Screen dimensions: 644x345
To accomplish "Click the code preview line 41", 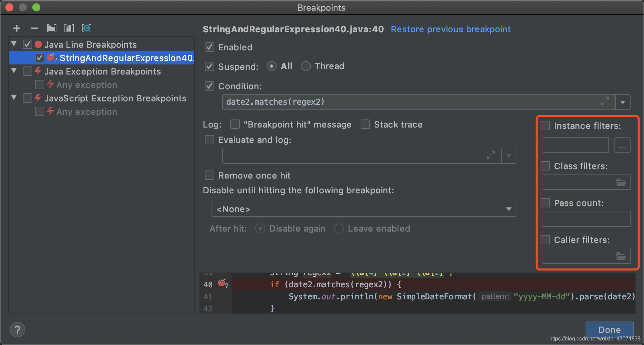I will (x=434, y=296).
